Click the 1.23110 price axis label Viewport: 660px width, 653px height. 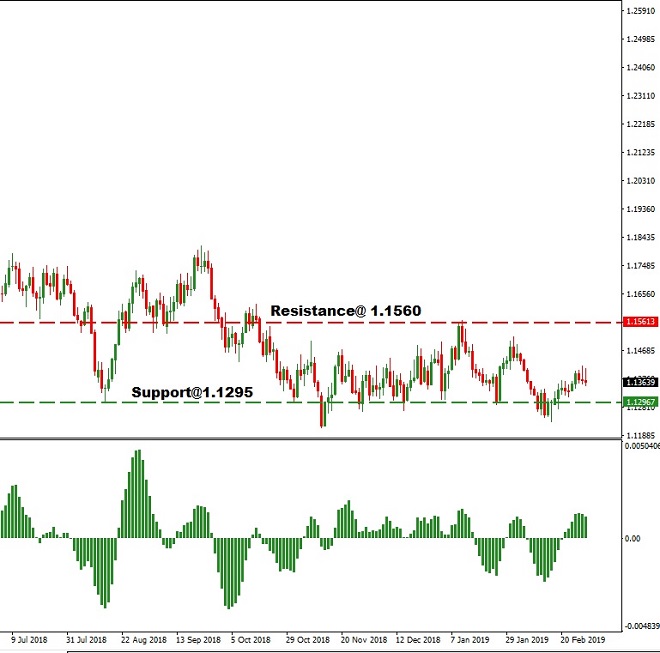[x=641, y=96]
